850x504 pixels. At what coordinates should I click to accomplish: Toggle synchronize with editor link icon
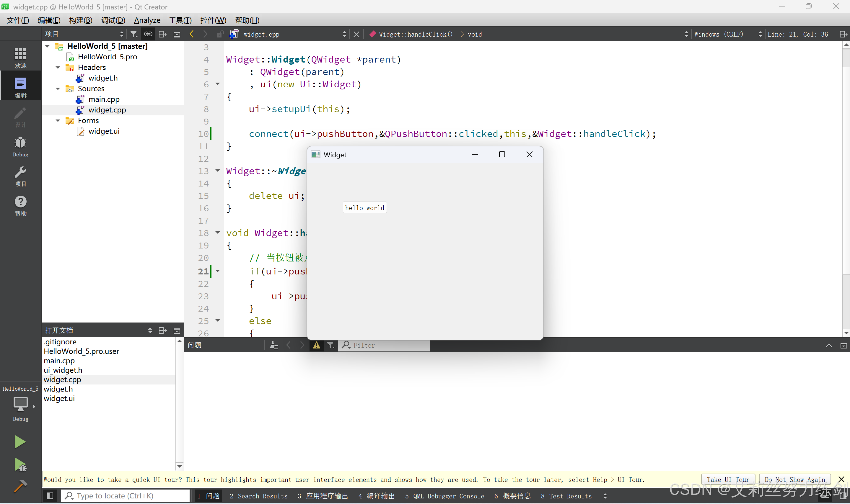[x=148, y=34]
